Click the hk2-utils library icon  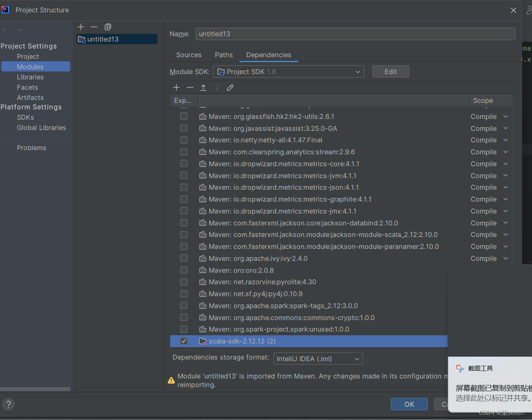(x=203, y=116)
